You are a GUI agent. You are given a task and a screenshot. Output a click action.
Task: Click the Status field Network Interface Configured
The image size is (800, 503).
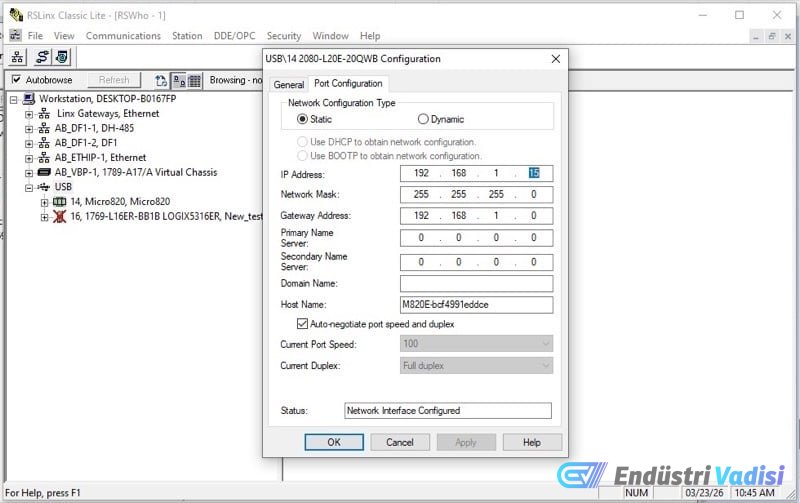point(447,411)
